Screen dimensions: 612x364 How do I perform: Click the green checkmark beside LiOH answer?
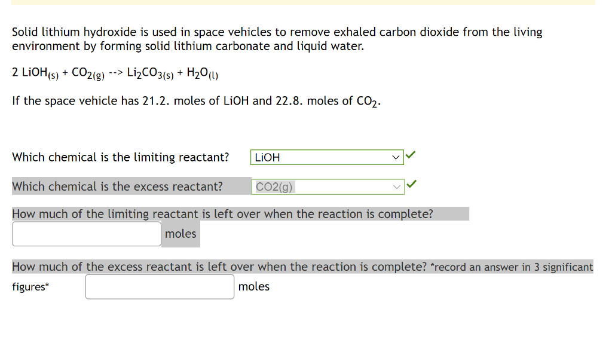[410, 154]
